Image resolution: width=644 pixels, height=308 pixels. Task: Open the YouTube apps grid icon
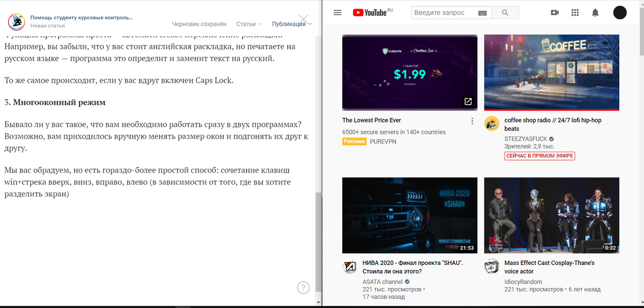(x=575, y=12)
